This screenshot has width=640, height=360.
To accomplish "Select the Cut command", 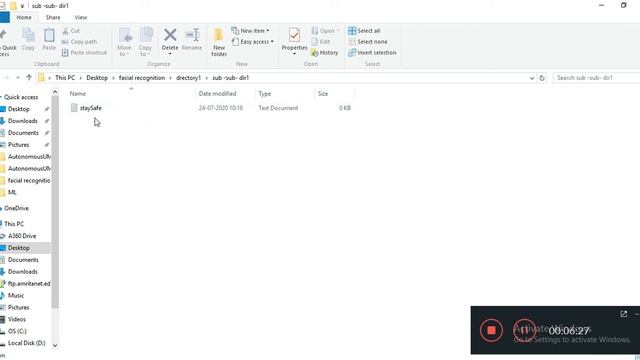I will [71, 31].
